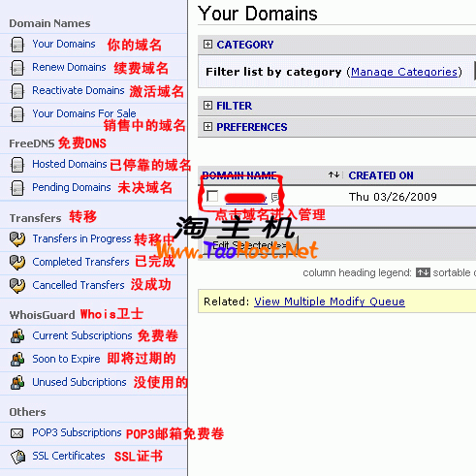Screen dimensions: 476x476
Task: Click the Completed Transfers shield icon
Action: pos(17,263)
